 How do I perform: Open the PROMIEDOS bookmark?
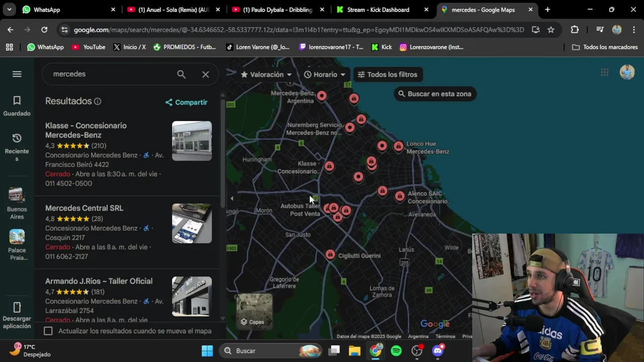pos(184,47)
